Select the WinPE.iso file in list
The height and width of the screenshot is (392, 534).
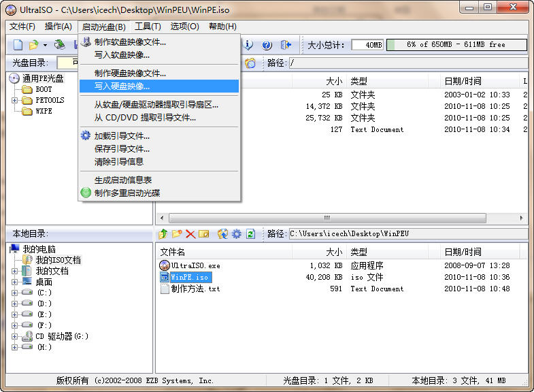(190, 277)
